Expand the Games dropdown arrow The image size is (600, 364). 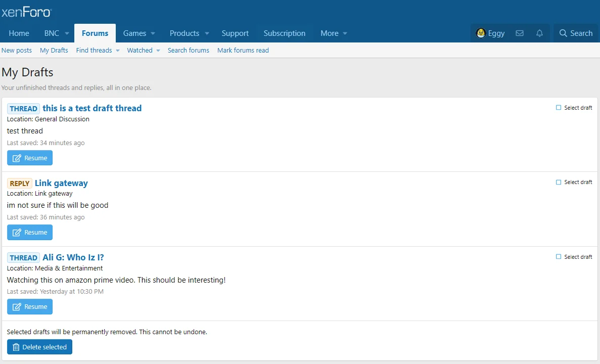pyautogui.click(x=153, y=34)
